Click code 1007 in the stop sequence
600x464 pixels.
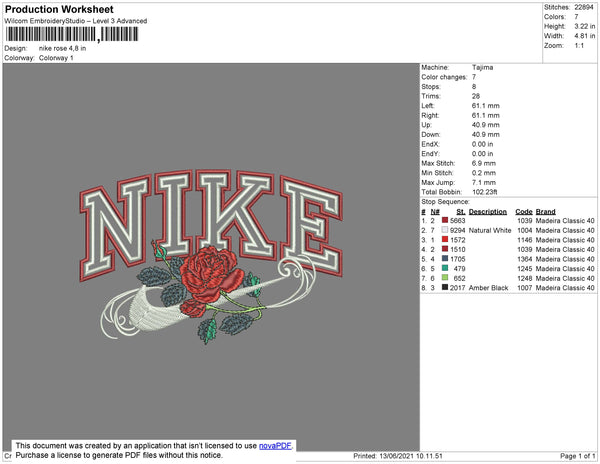(x=525, y=288)
